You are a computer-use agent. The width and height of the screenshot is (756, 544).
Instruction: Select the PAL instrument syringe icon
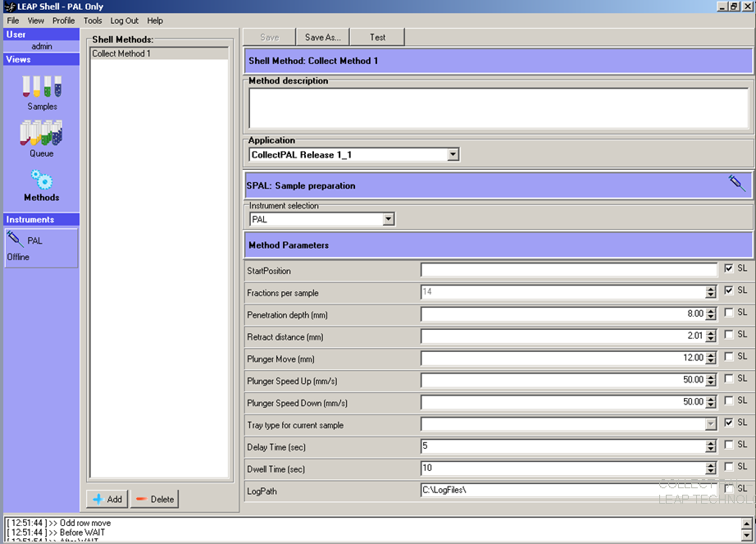(x=15, y=240)
